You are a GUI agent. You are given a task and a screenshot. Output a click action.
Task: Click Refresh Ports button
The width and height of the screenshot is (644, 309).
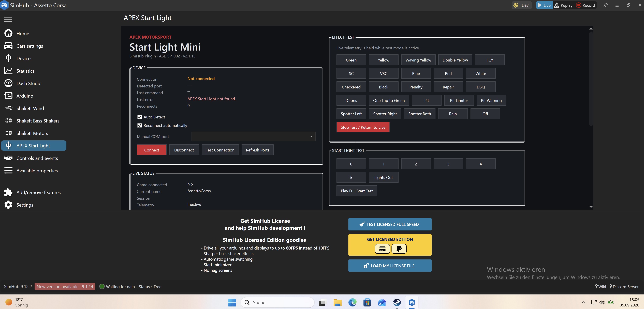click(257, 150)
